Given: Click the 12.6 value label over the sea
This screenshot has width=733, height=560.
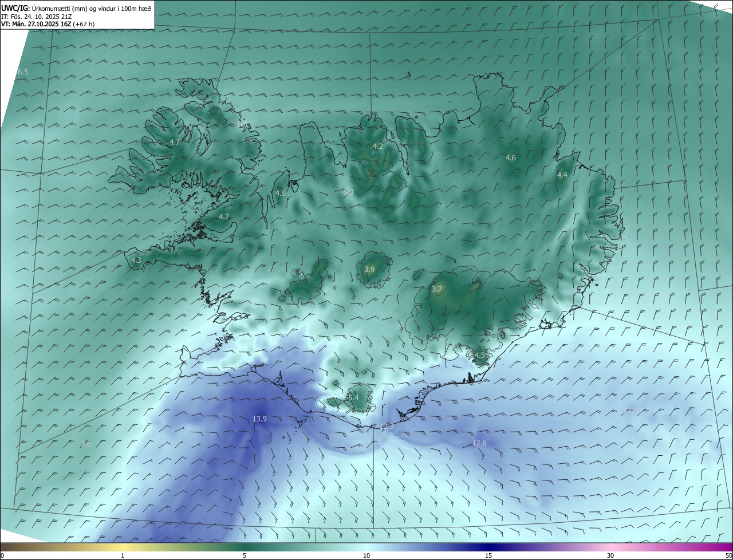Looking at the screenshot, I should click(x=479, y=443).
